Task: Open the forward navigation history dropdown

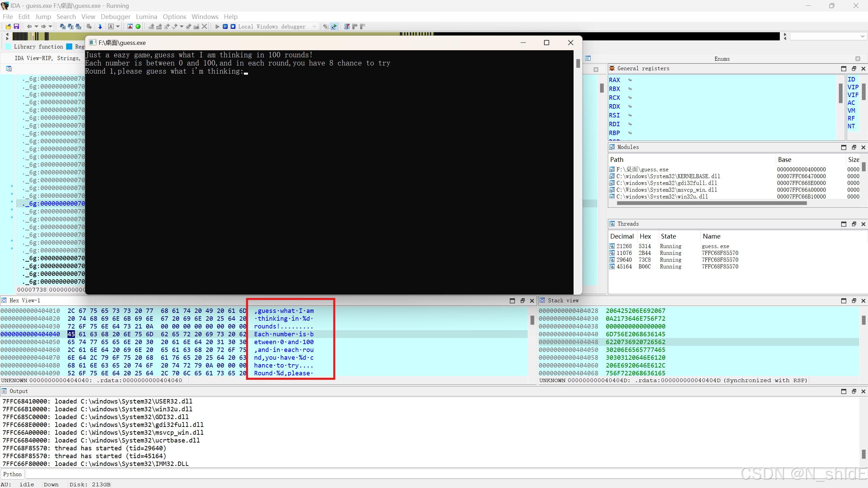Action: click(x=50, y=26)
